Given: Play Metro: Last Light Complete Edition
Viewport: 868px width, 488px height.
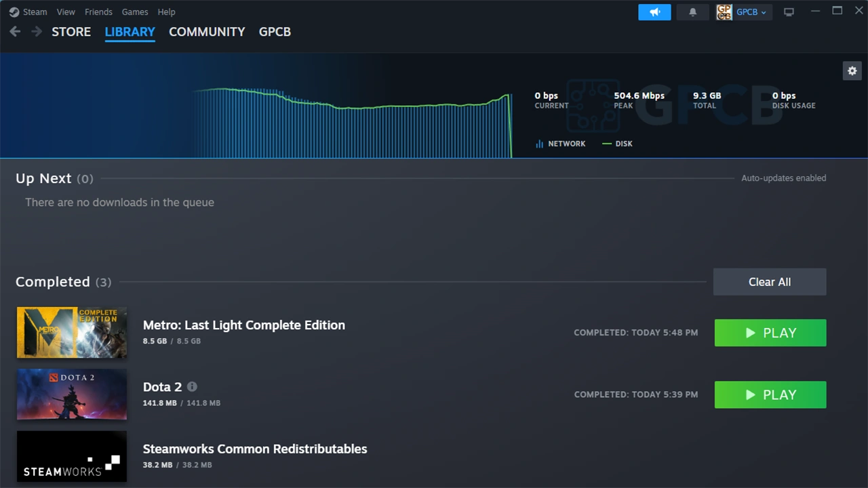Looking at the screenshot, I should (x=770, y=333).
